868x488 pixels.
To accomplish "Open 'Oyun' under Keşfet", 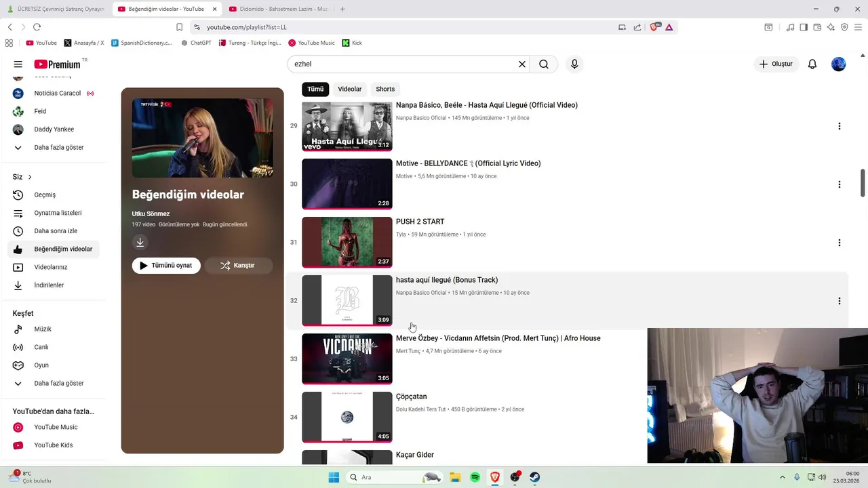I will coord(54,365).
